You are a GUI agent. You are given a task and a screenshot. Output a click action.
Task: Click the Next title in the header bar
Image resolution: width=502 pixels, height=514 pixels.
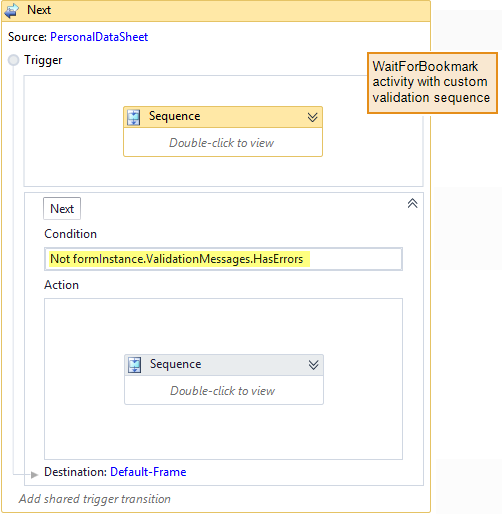pyautogui.click(x=39, y=10)
